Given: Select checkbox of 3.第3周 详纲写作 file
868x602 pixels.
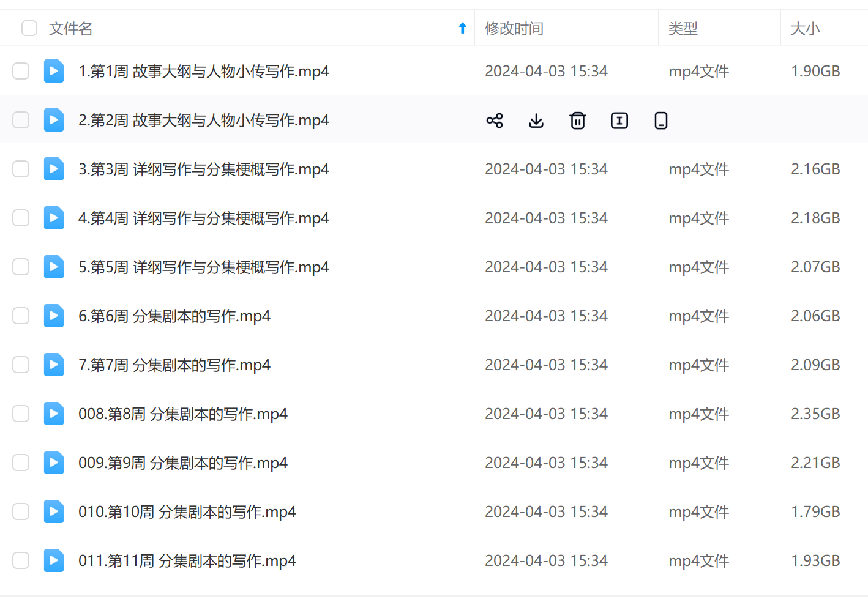Looking at the screenshot, I should click(x=21, y=169).
